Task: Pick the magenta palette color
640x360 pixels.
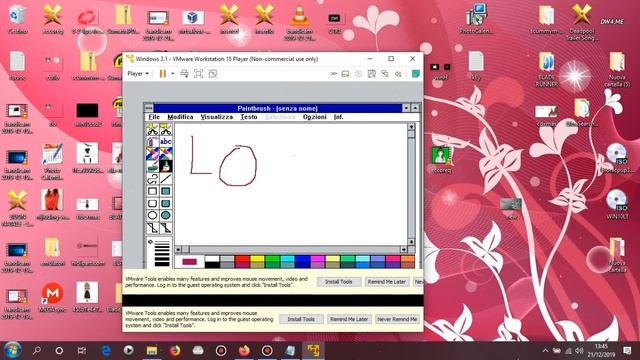Action: pyautogui.click(x=318, y=259)
